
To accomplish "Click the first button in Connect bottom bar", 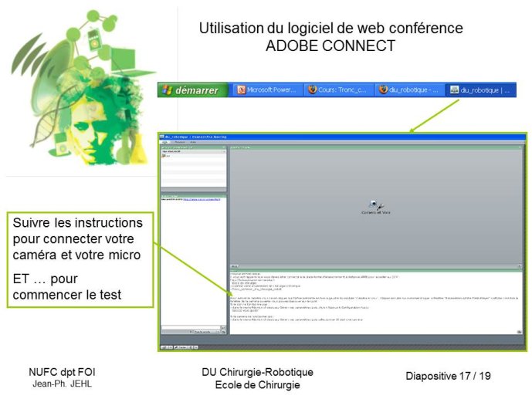I will [x=164, y=347].
